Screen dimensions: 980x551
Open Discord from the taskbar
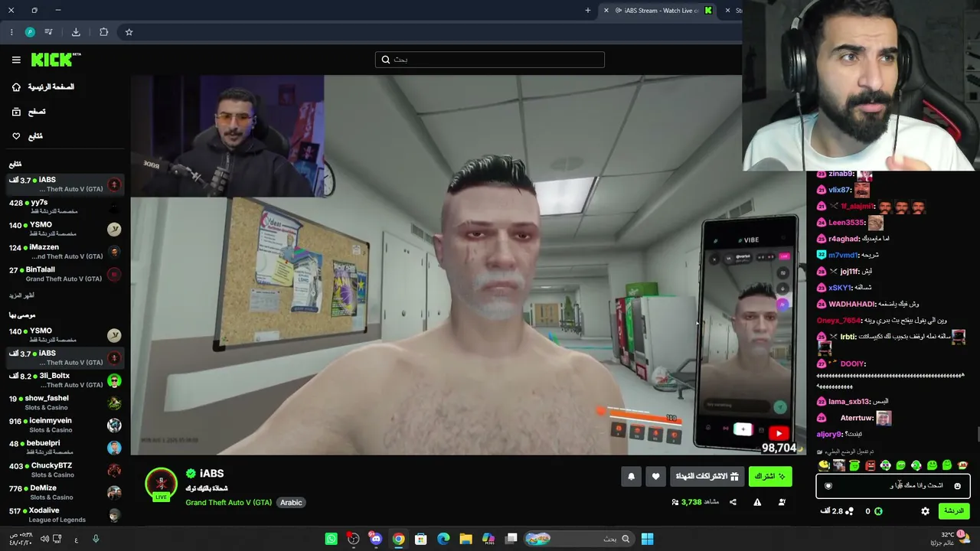coord(376,539)
